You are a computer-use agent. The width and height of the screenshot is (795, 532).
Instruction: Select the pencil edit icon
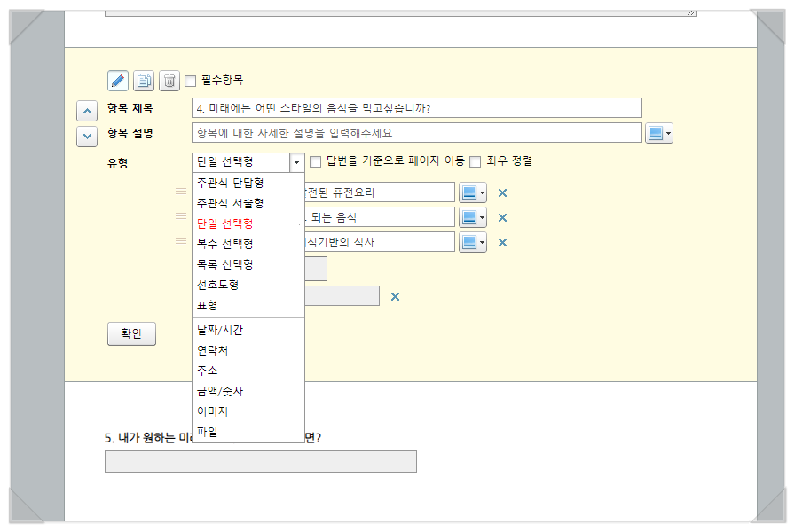117,80
